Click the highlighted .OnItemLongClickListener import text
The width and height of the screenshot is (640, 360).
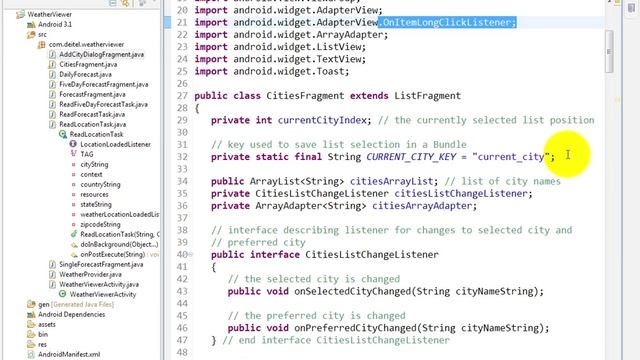click(x=447, y=22)
